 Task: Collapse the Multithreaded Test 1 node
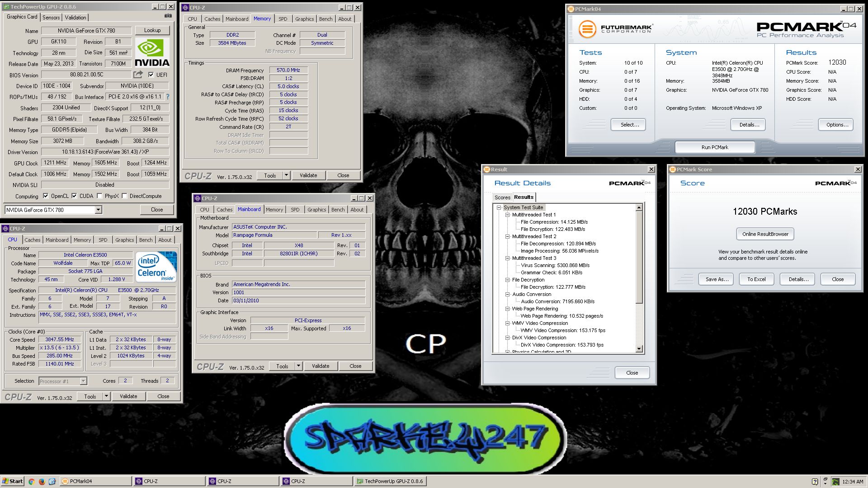[507, 215]
